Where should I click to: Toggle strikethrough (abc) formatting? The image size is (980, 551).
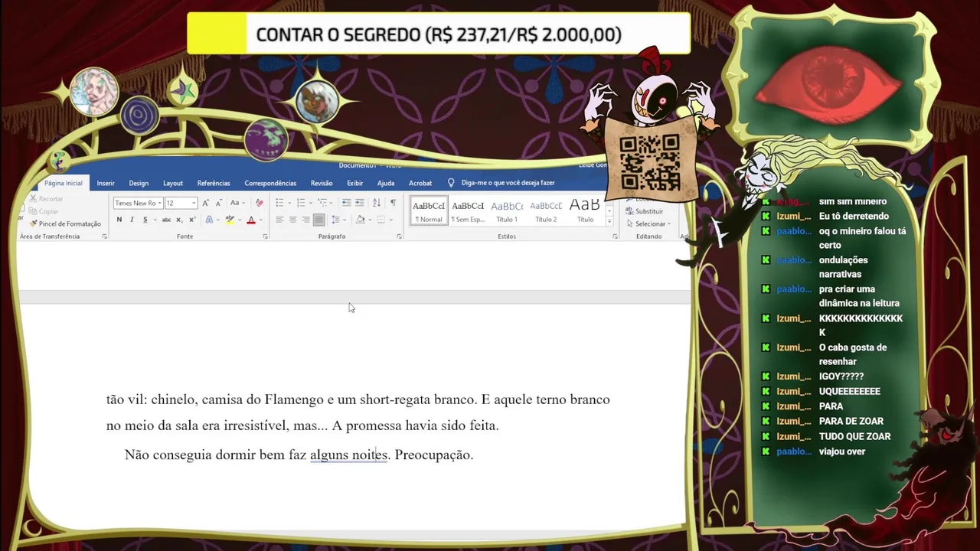tap(166, 220)
